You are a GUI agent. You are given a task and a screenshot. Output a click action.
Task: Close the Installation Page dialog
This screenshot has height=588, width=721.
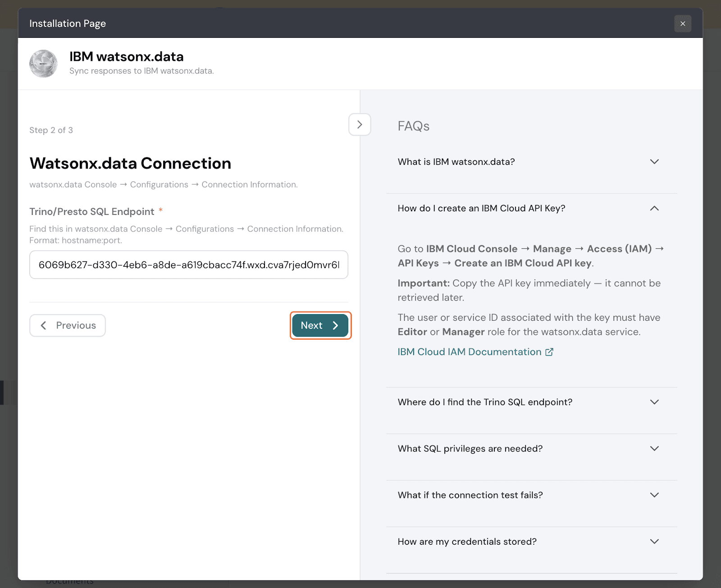682,23
